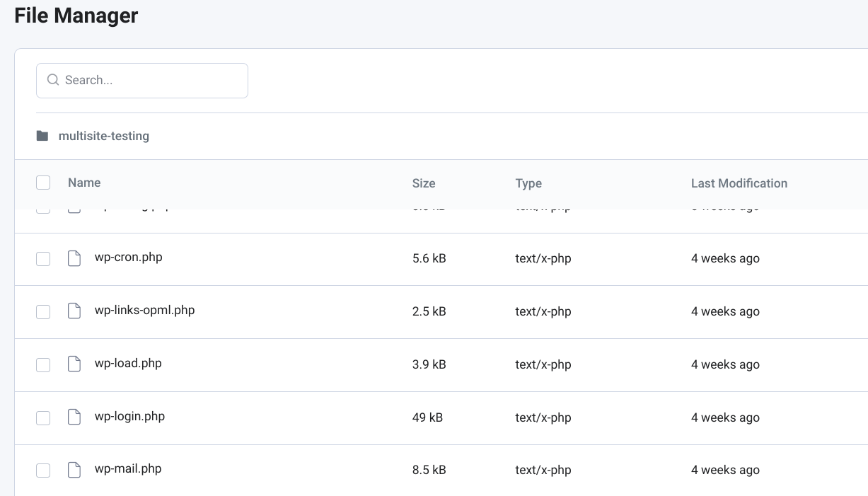This screenshot has width=868, height=496.
Task: Click the wp-links-opml.php file icon
Action: click(x=74, y=311)
